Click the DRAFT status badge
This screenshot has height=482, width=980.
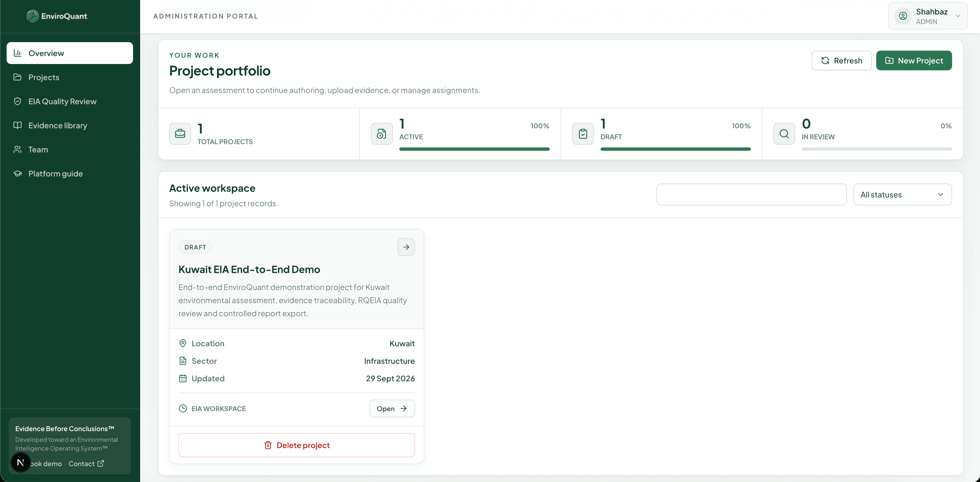195,247
